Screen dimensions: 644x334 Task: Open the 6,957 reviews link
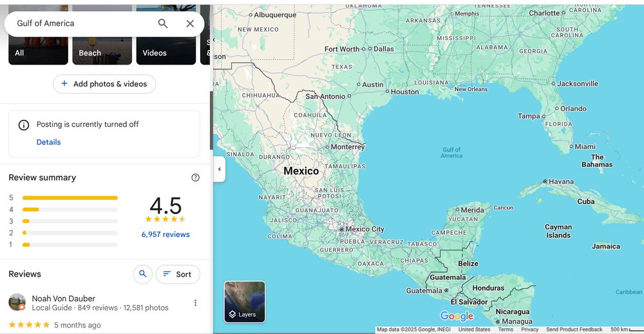coord(166,235)
